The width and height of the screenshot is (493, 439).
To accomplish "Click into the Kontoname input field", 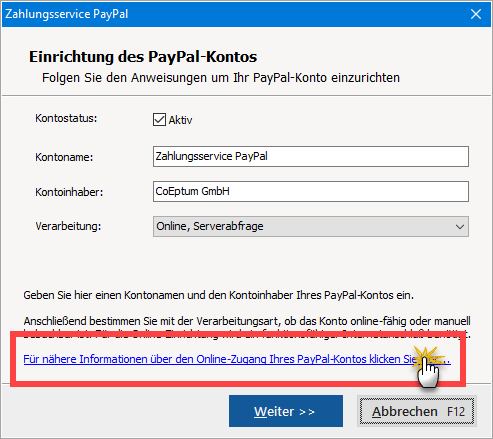I will click(x=311, y=156).
